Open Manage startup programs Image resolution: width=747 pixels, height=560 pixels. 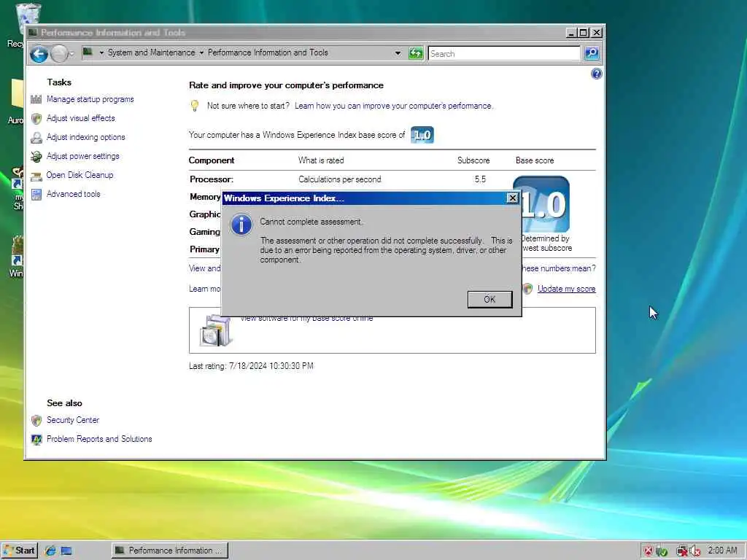click(90, 99)
